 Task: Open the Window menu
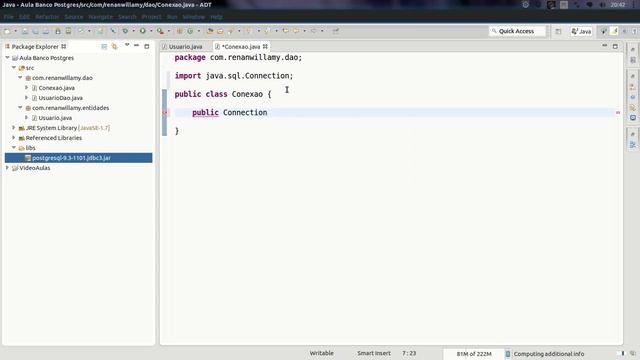193,17
